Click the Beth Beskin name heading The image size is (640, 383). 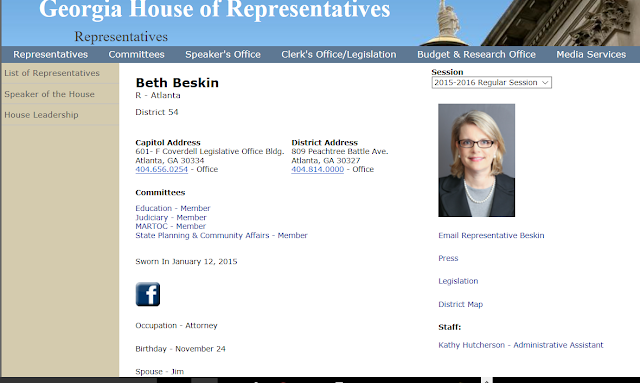[177, 83]
